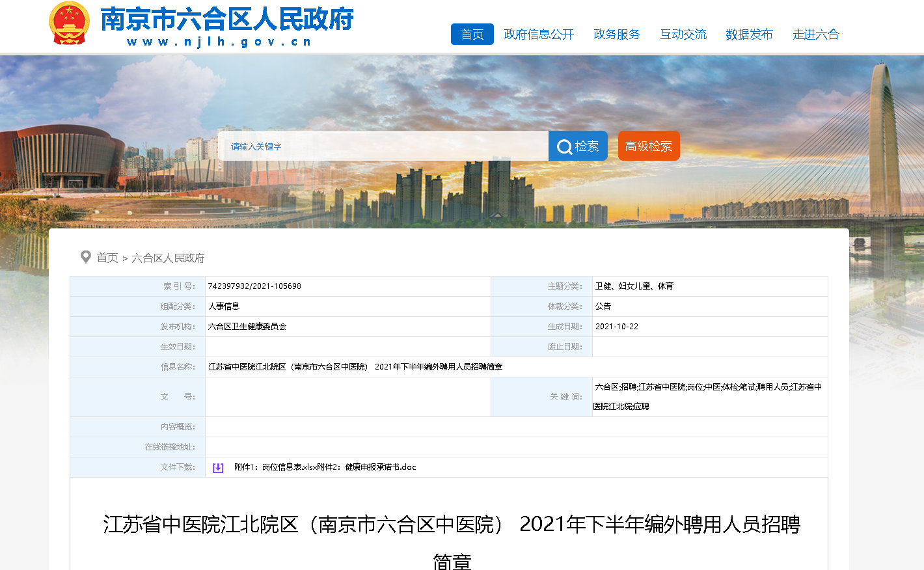Viewport: 924px width, 570px height.
Task: Select the 人事信息 classification value
Action: coord(224,306)
